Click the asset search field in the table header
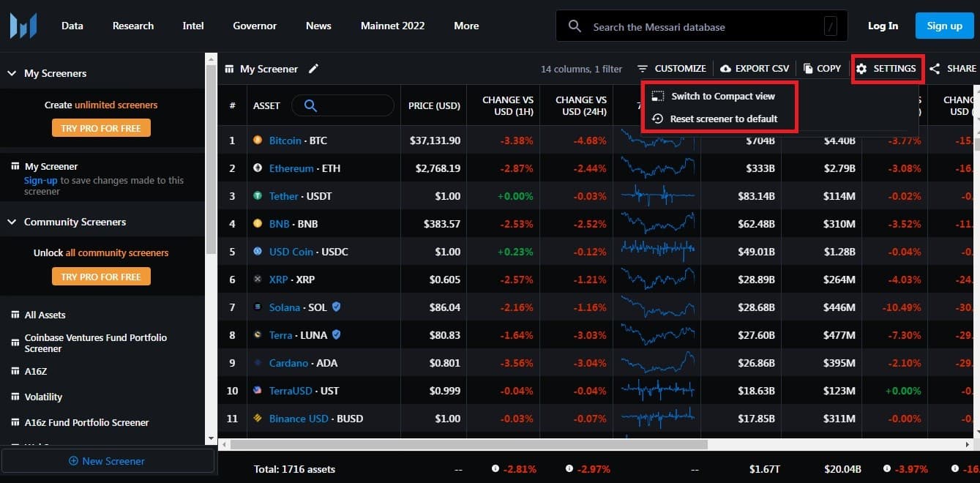 point(343,105)
